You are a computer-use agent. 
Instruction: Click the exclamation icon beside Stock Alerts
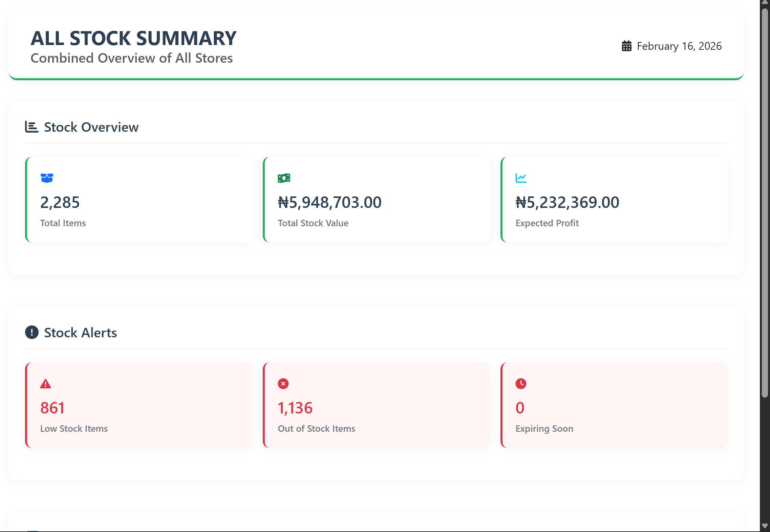[x=31, y=333]
